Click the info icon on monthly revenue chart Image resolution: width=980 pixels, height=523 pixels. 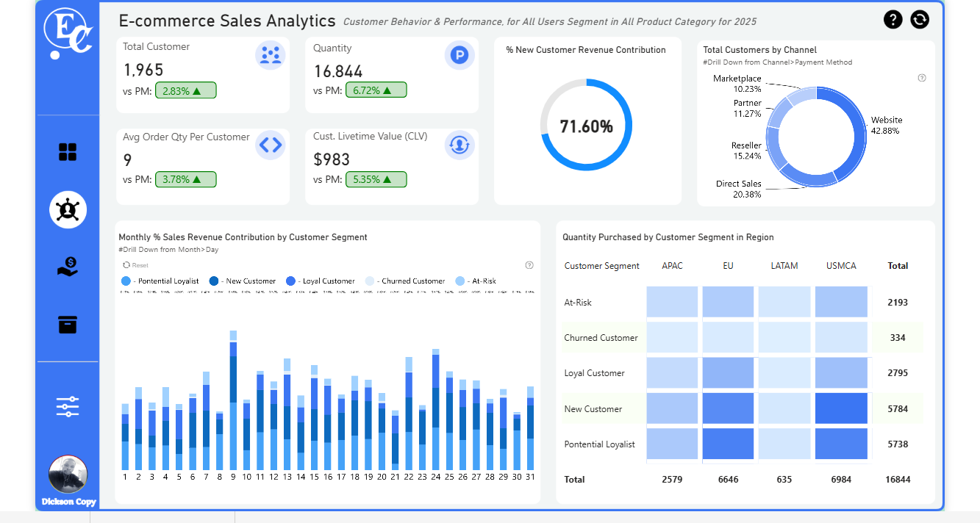pyautogui.click(x=529, y=265)
